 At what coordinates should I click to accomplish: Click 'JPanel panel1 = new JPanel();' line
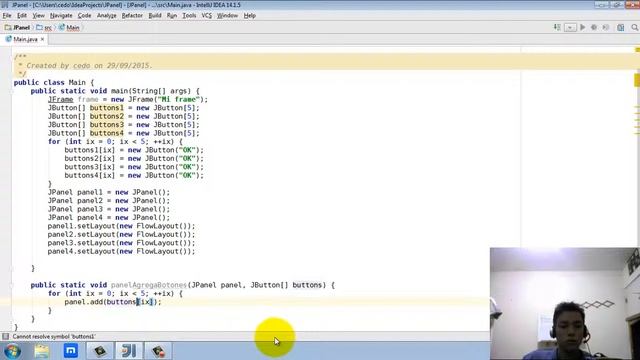109,192
